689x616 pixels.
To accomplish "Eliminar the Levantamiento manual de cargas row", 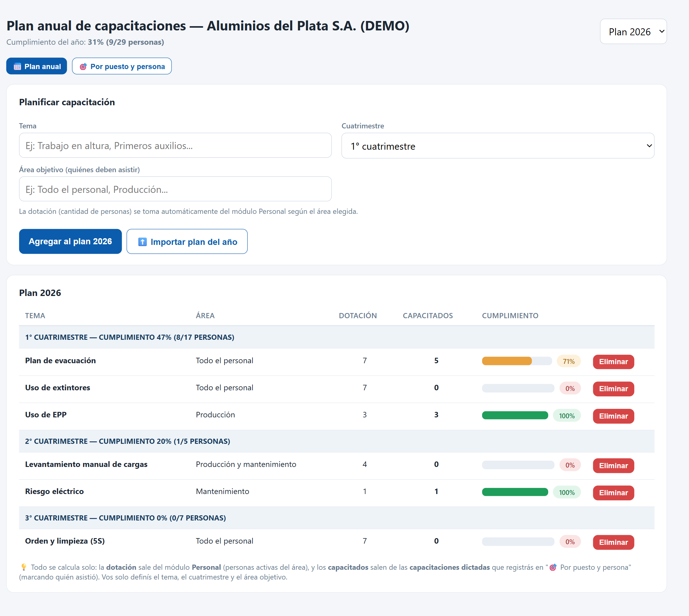I will 614,466.
